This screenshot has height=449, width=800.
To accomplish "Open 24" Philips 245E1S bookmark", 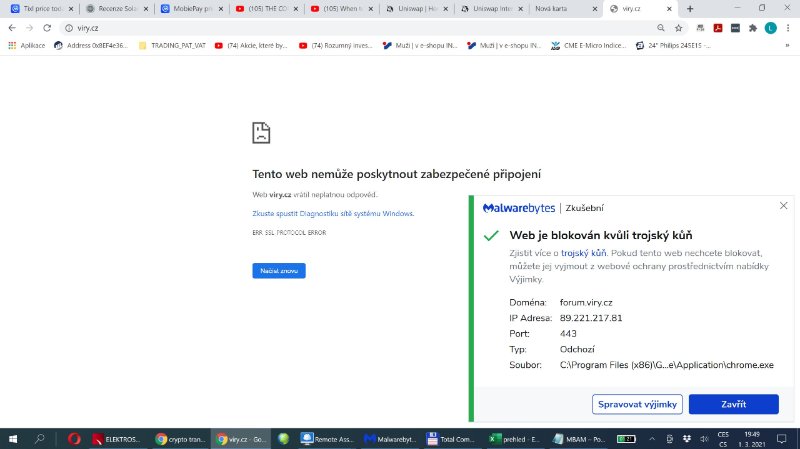I will [673, 45].
